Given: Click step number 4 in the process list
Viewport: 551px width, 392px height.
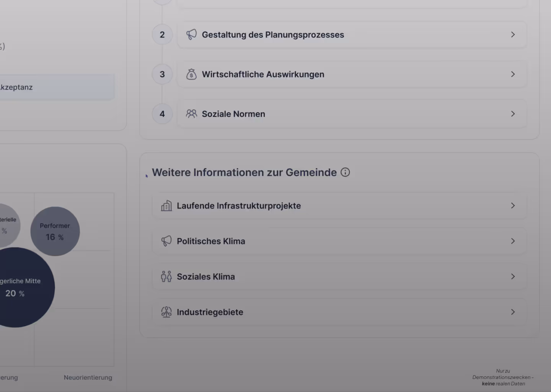Looking at the screenshot, I should pyautogui.click(x=162, y=114).
